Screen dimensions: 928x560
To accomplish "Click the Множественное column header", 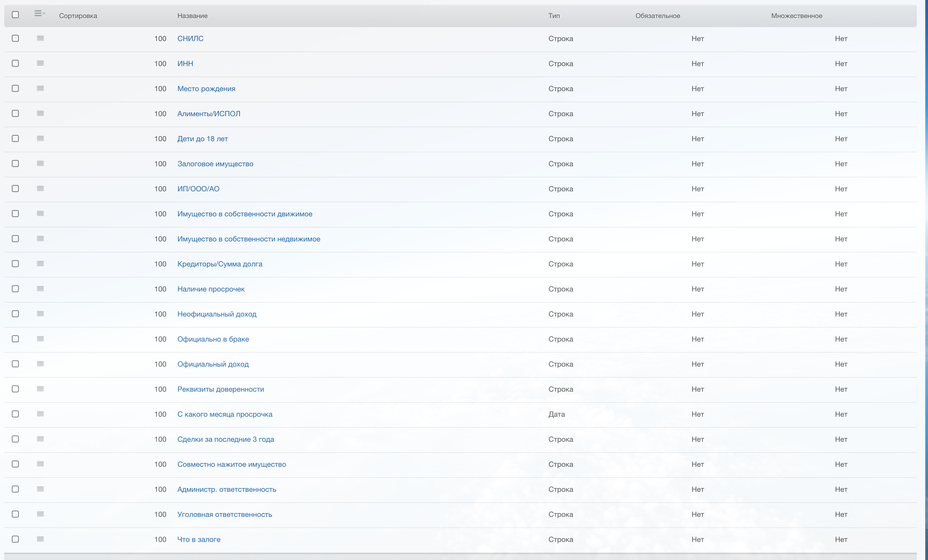I will coord(796,16).
